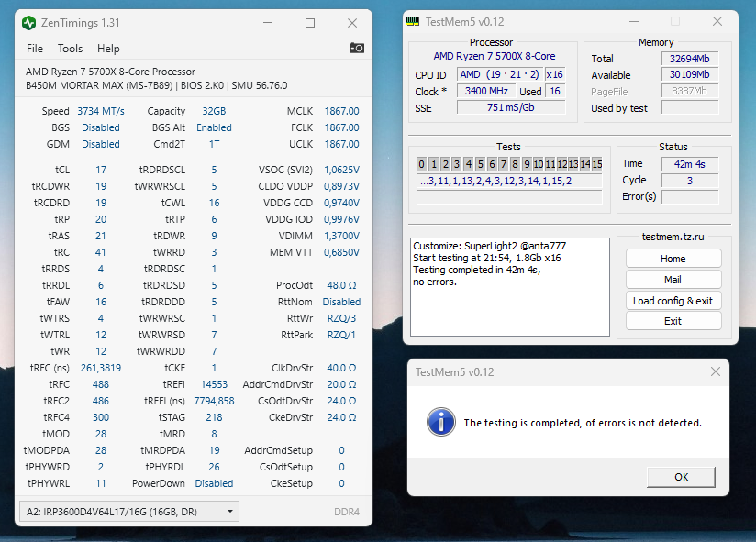Click the BGS Alt value Enabled
Screen dimensions: 756x542
pos(214,127)
